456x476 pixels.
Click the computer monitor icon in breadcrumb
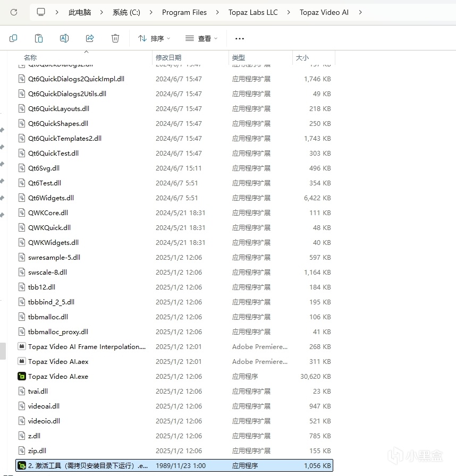point(41,12)
